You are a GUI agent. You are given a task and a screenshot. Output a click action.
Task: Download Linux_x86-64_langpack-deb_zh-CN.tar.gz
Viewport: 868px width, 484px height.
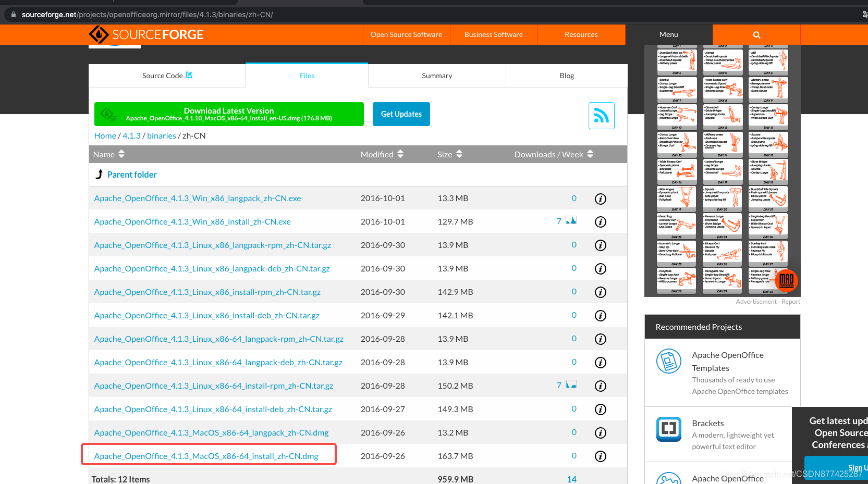click(x=218, y=362)
